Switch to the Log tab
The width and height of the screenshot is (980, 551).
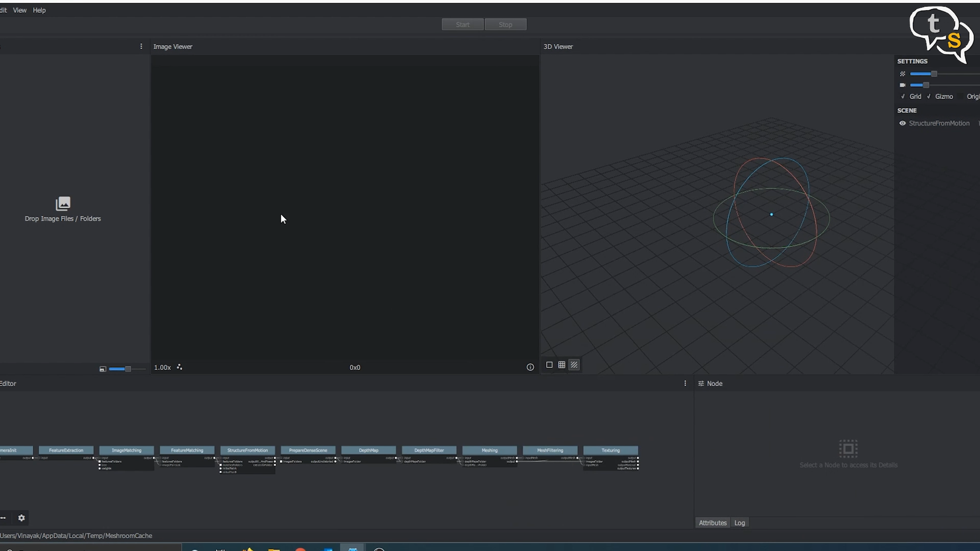coord(739,522)
